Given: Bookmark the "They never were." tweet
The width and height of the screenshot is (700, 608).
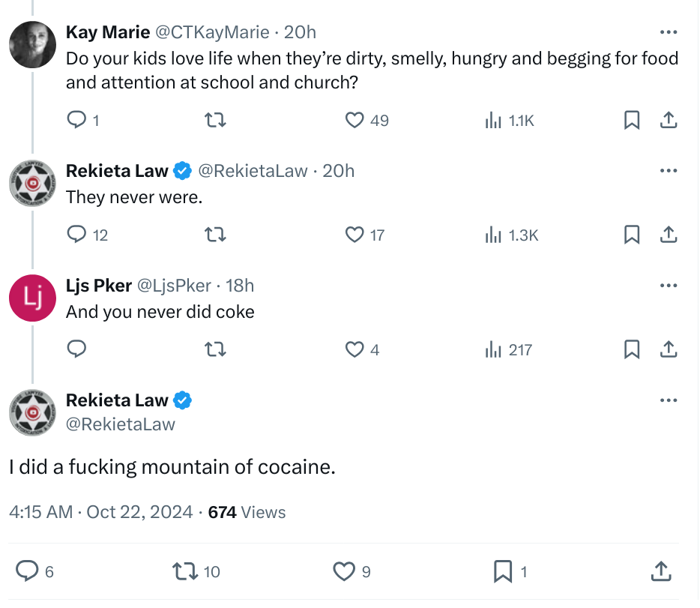Looking at the screenshot, I should coord(632,235).
